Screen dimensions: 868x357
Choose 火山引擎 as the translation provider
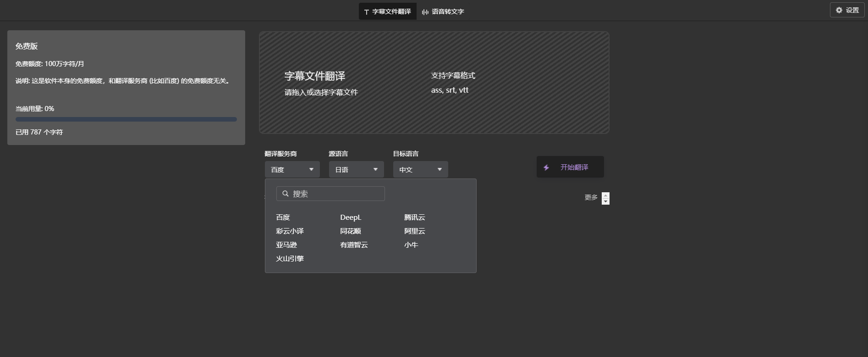coord(290,259)
